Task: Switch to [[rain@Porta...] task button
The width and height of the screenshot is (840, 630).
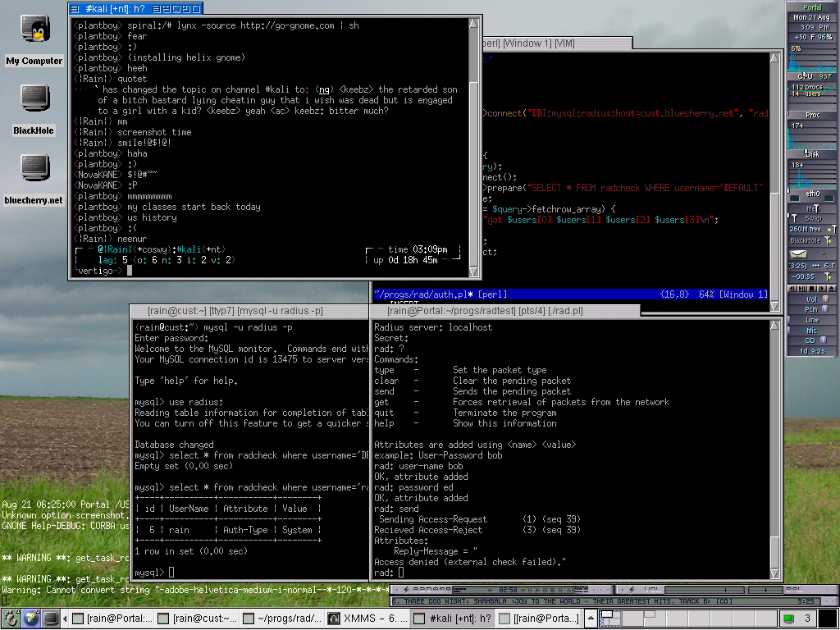Action: click(539, 619)
